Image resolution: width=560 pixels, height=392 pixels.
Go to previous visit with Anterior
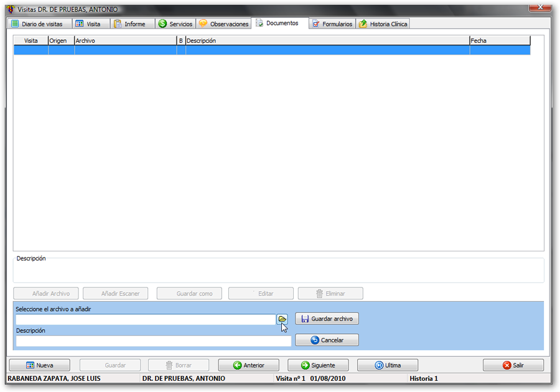click(x=248, y=365)
